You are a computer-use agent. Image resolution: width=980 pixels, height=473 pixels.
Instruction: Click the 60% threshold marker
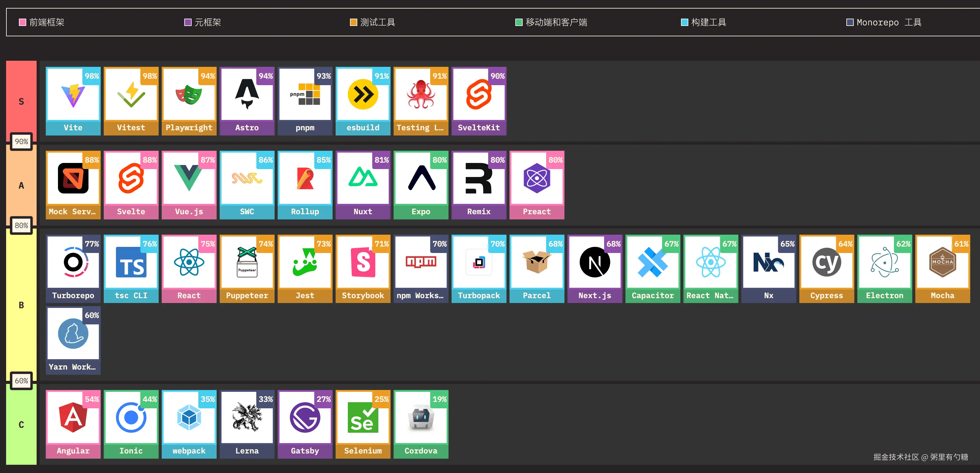point(21,381)
